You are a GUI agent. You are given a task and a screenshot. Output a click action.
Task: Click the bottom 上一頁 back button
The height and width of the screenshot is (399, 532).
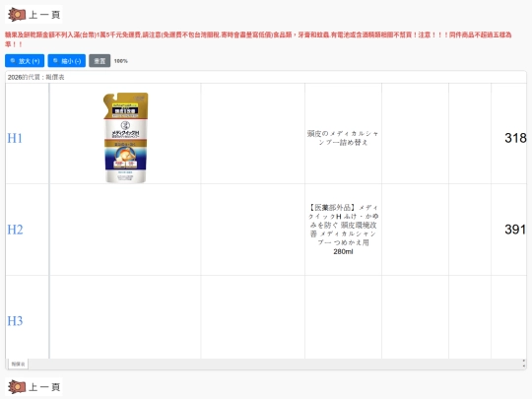tap(33, 387)
